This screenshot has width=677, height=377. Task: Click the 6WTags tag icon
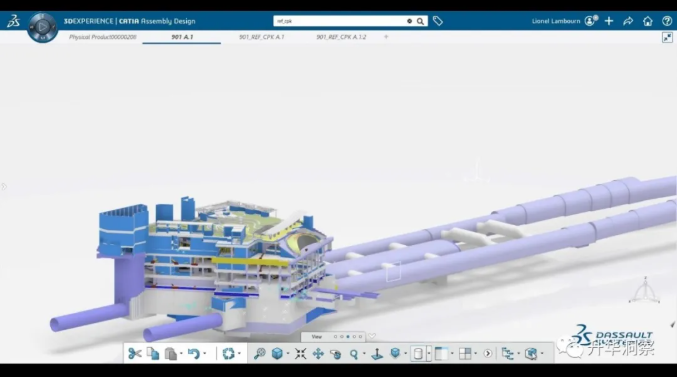click(x=438, y=21)
